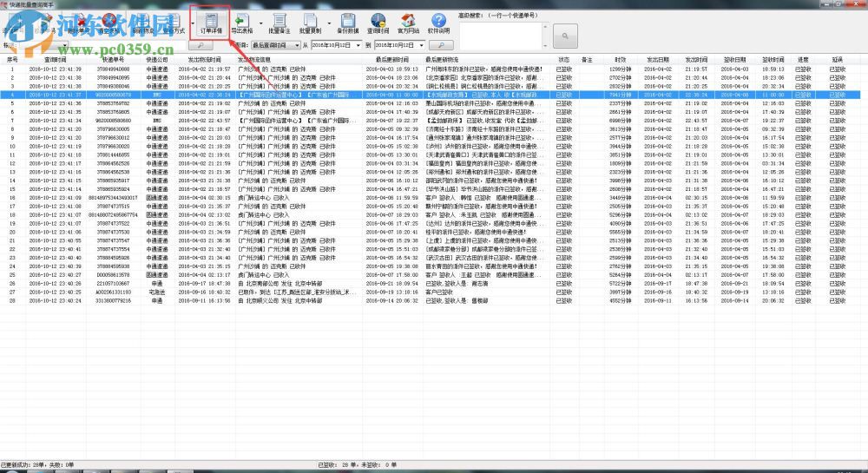
Task: Sort by the 签收日期 column header
Action: (x=734, y=60)
